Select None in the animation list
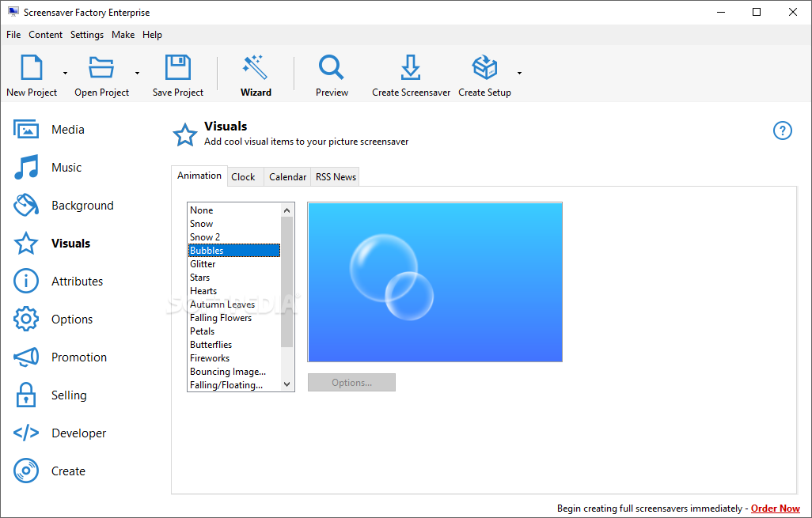812x518 pixels. click(234, 210)
